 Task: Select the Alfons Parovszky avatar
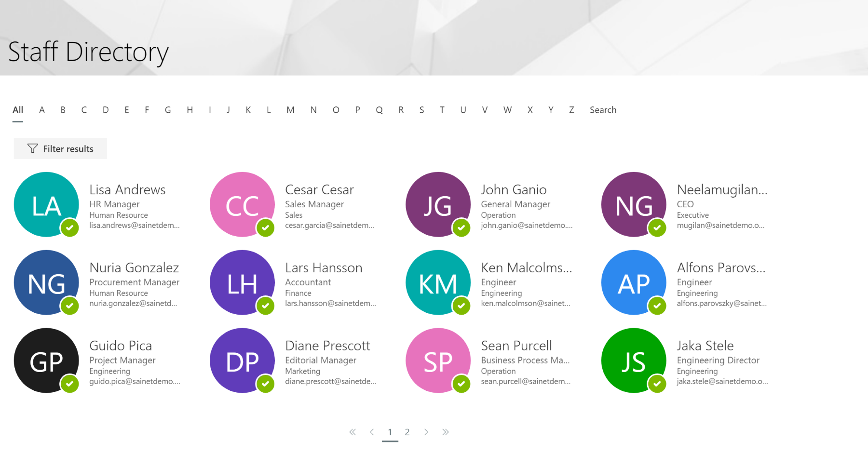pyautogui.click(x=634, y=282)
